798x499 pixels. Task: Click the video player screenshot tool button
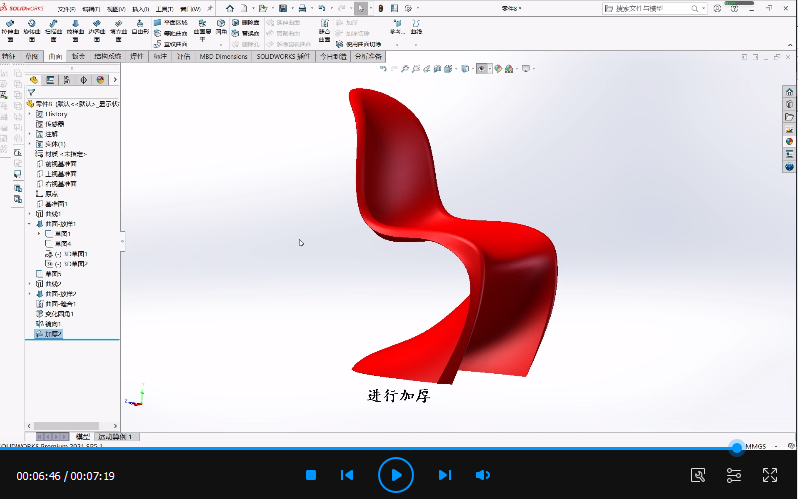(698, 475)
